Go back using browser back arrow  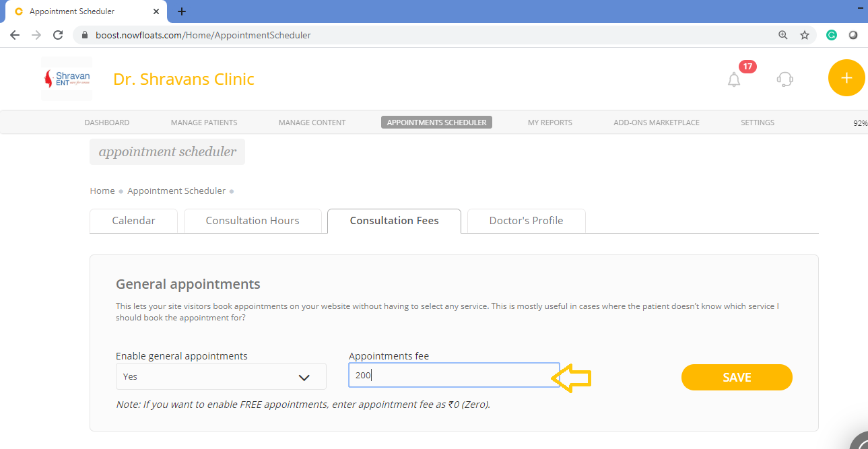click(x=15, y=35)
